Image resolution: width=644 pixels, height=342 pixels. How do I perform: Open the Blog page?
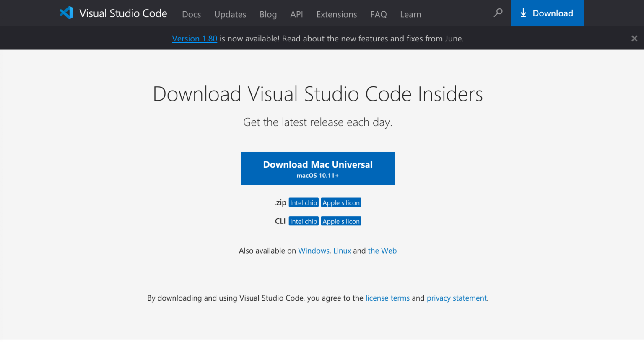268,14
